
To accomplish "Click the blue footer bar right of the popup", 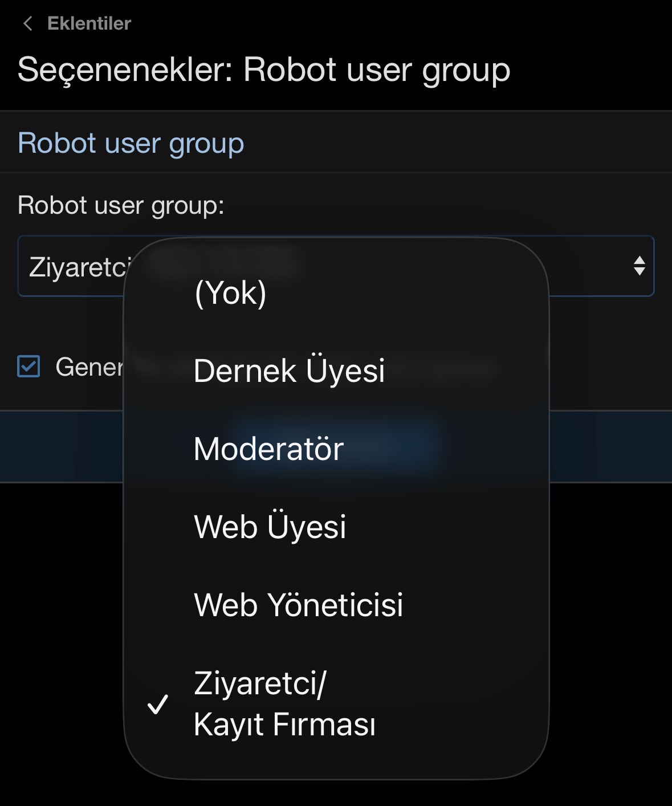I will pos(610,446).
